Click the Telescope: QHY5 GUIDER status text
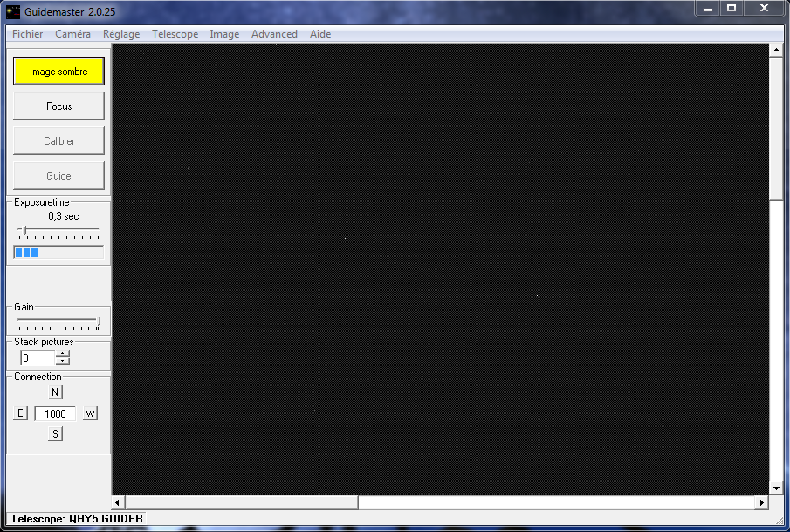The width and height of the screenshot is (790, 532). (x=77, y=518)
